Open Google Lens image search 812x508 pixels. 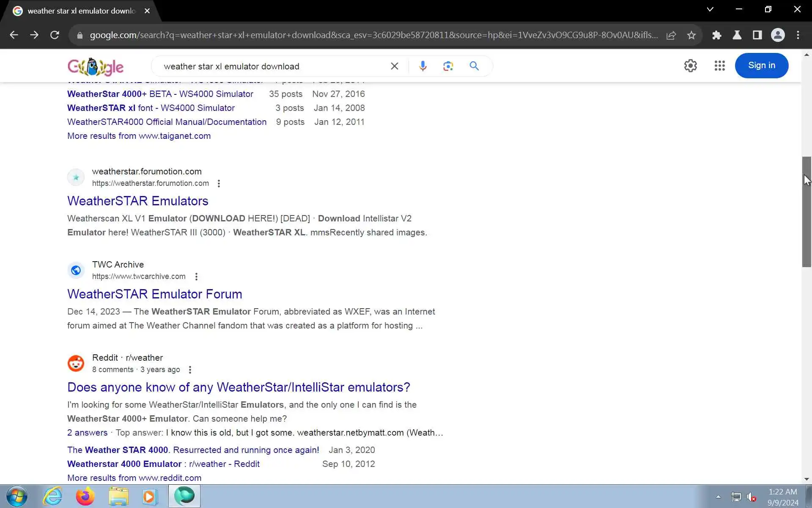pos(448,66)
